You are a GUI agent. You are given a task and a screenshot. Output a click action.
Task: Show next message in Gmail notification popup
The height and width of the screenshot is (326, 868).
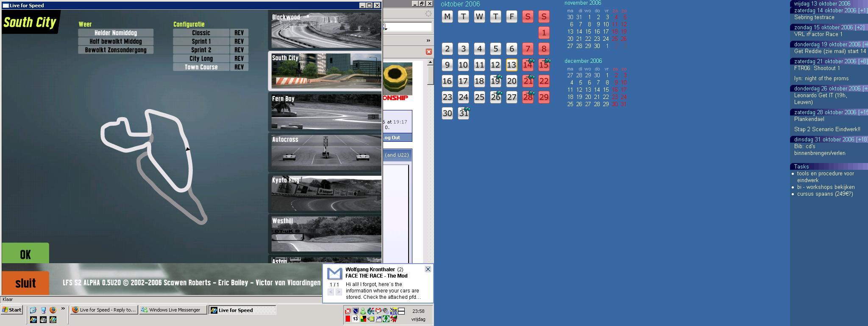tap(339, 292)
